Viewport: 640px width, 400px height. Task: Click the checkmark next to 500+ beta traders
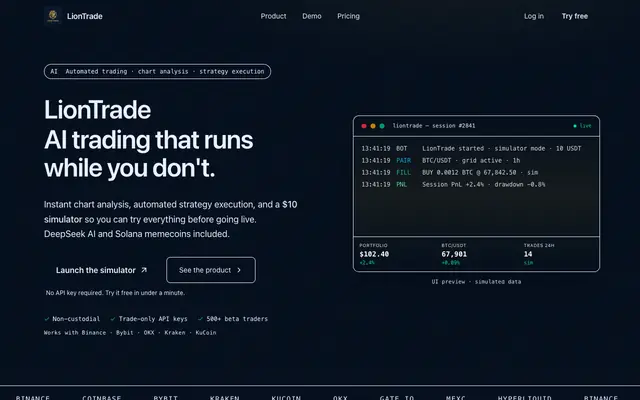click(x=200, y=319)
